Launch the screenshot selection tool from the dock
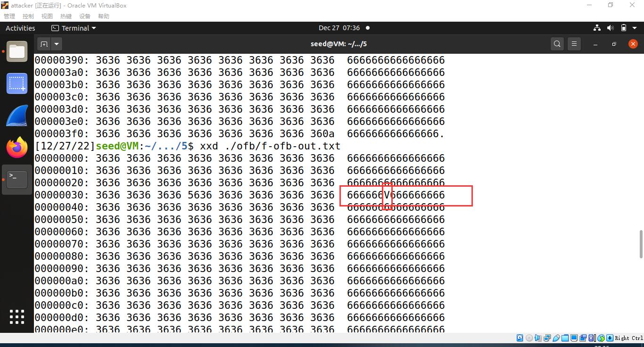 point(17,83)
